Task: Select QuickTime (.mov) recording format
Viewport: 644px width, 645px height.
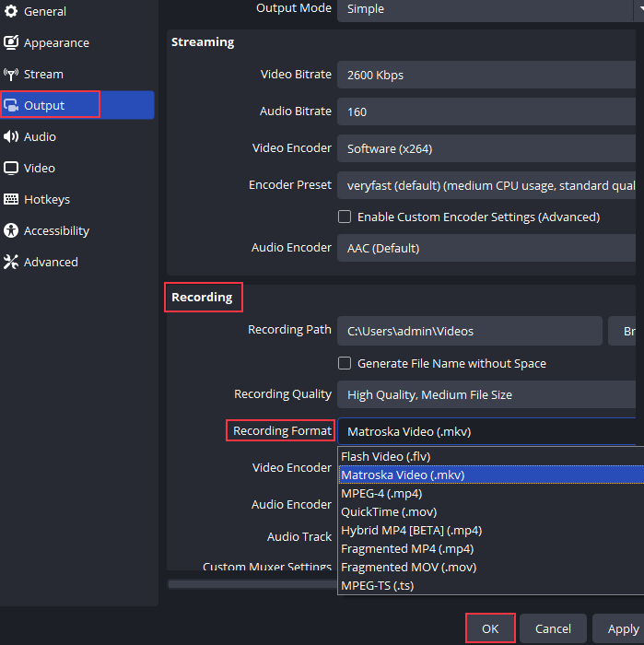Action: click(x=389, y=512)
